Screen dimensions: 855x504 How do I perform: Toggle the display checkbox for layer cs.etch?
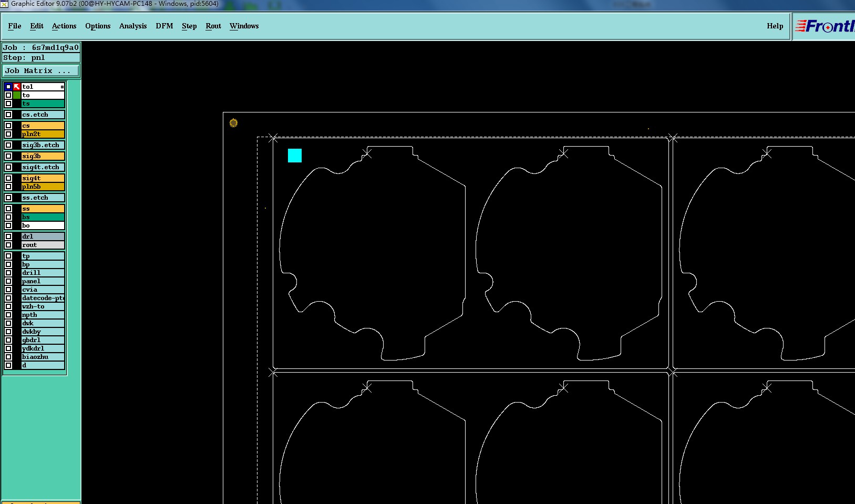click(x=8, y=115)
